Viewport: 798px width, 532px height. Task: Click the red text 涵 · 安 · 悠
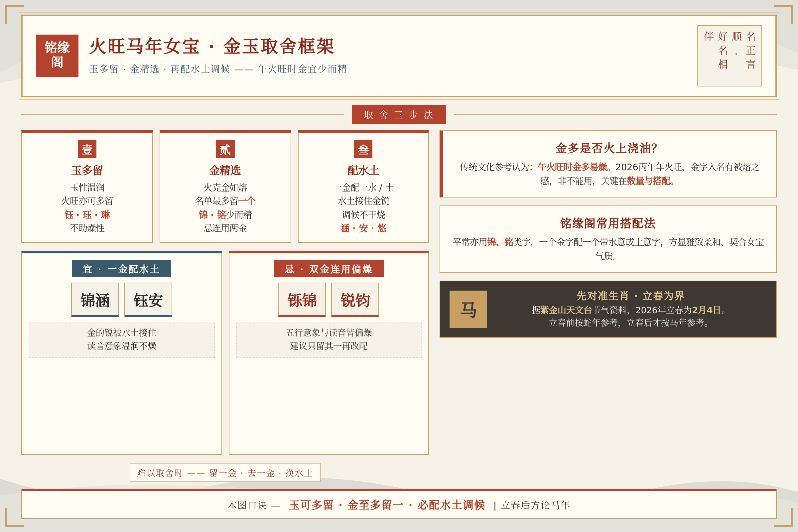(363, 228)
